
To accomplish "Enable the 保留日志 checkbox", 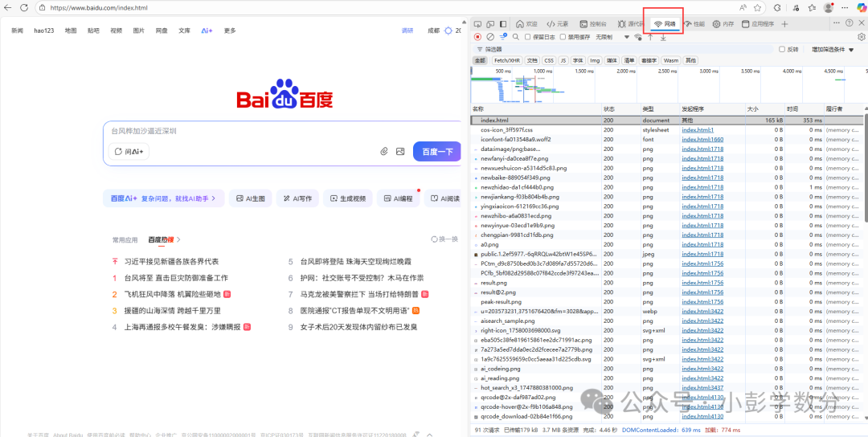I will coord(527,37).
